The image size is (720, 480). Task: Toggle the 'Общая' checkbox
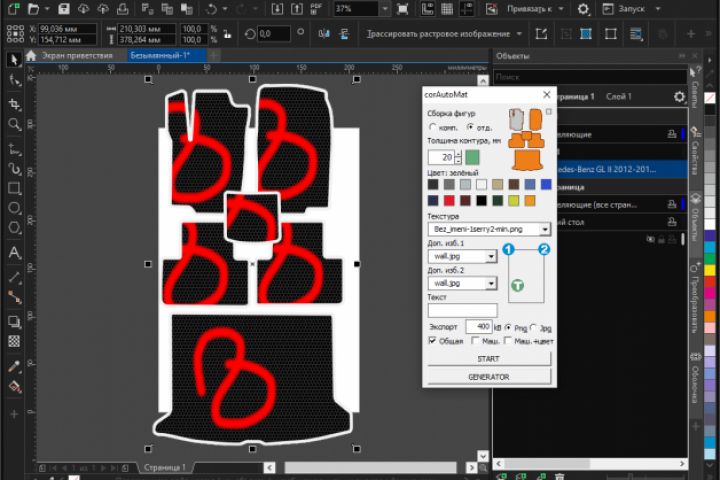[x=432, y=341]
